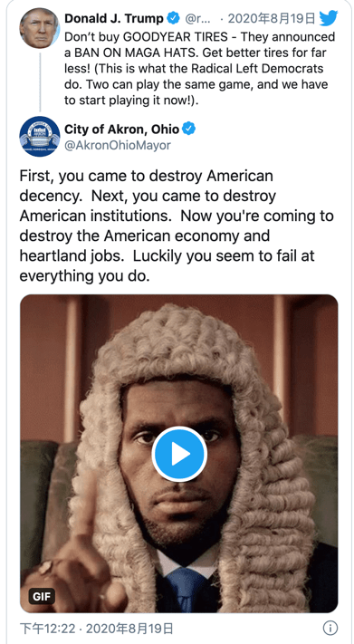Click the blue necktie in the GIF
This screenshot has width=354, height=644.
pyautogui.click(x=184, y=587)
